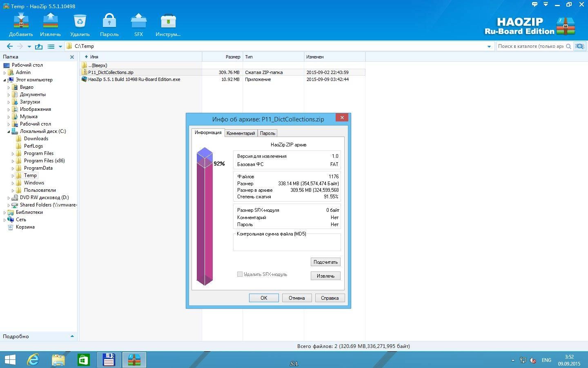Select the Сеть network node
This screenshot has width=588, height=368.
coord(21,220)
